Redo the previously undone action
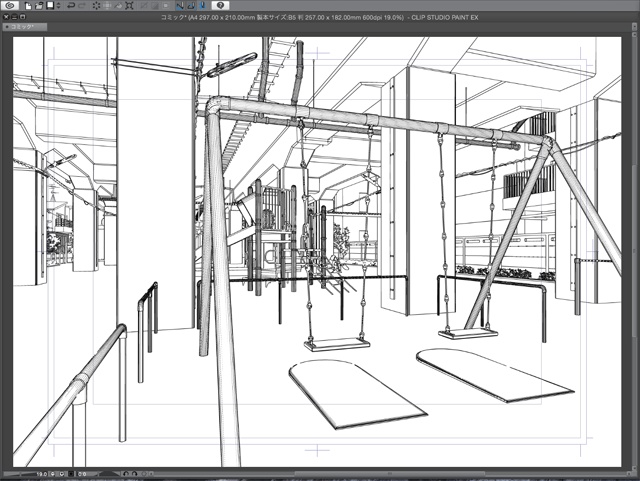Image resolution: width=640 pixels, height=481 pixels. [x=82, y=6]
